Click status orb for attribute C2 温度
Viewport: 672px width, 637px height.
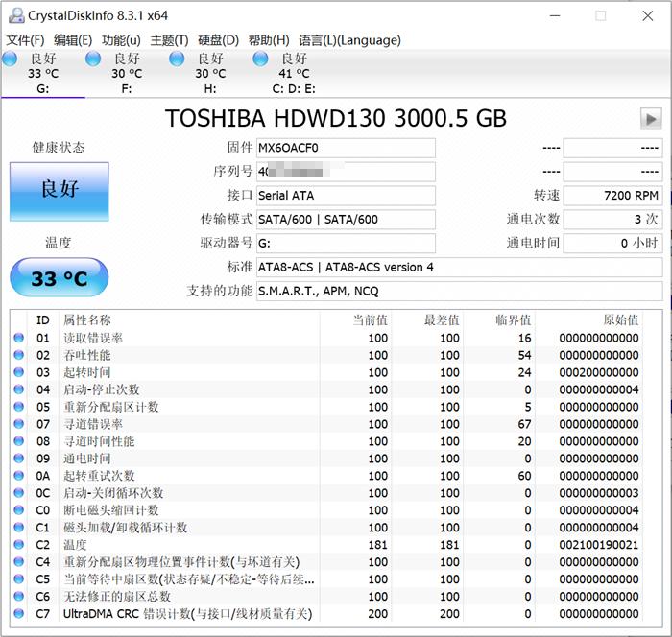pos(18,546)
